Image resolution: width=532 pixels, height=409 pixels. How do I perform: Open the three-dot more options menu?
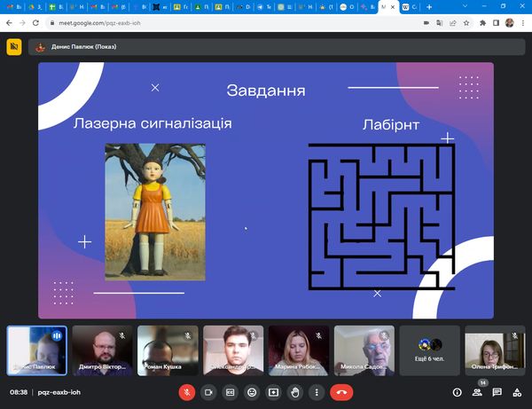(x=316, y=391)
